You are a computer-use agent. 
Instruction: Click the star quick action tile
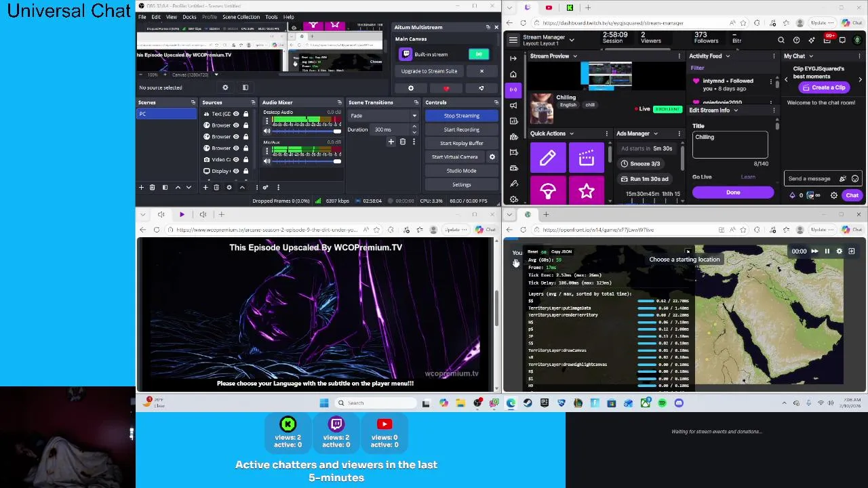click(587, 192)
